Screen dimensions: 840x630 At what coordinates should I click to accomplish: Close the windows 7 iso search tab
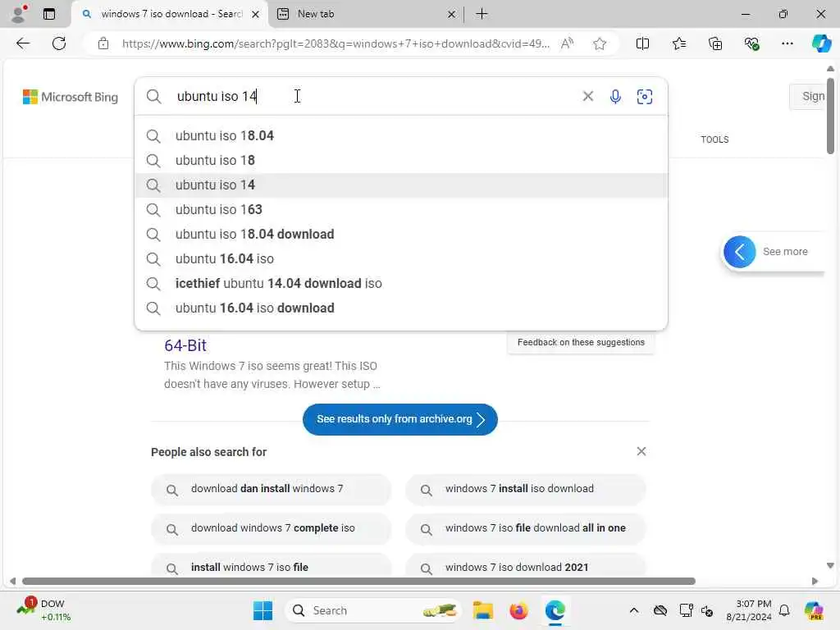coord(256,15)
